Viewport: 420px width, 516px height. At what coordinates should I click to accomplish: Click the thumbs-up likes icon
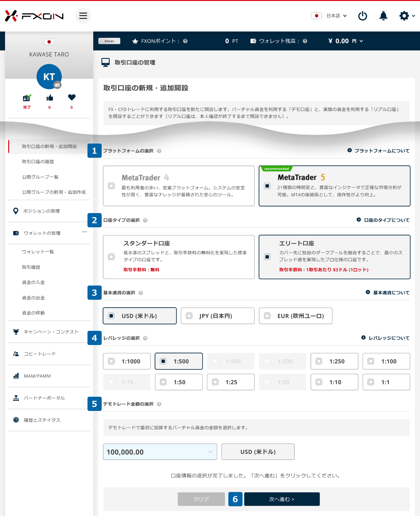coord(50,98)
